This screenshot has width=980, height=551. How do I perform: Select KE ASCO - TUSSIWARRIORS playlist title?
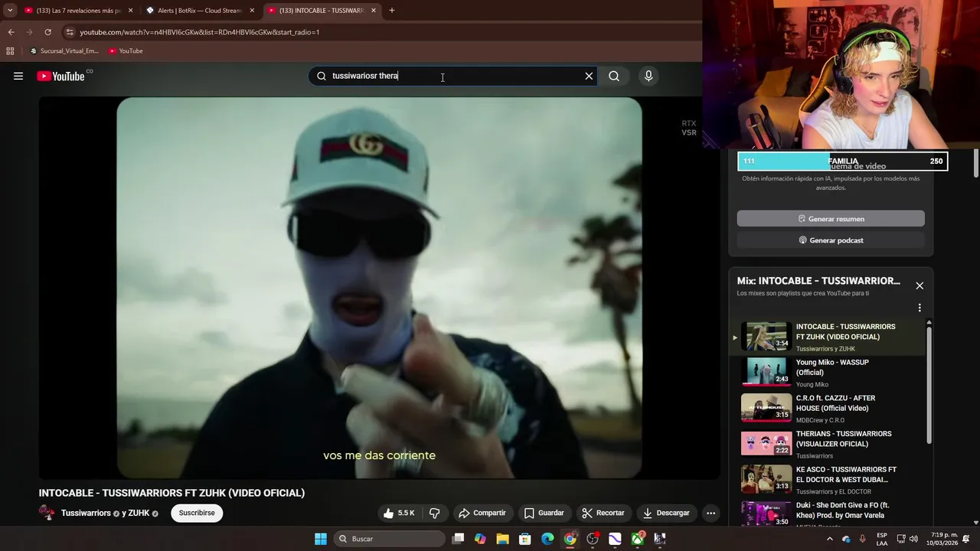(x=846, y=474)
